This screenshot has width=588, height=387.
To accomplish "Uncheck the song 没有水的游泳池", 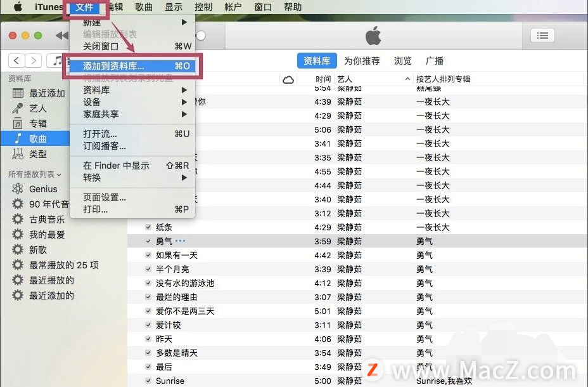I will (x=148, y=283).
